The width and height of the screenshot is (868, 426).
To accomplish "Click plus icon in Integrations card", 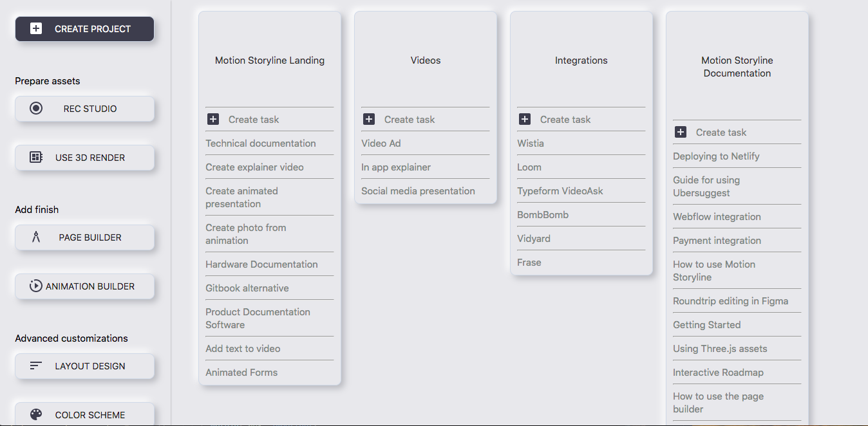I will click(x=525, y=119).
